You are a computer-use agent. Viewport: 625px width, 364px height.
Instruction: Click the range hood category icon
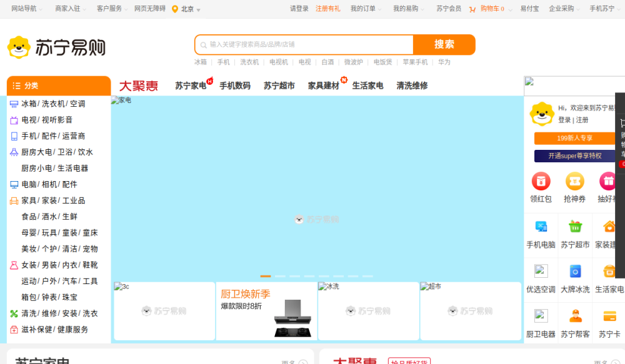14,152
